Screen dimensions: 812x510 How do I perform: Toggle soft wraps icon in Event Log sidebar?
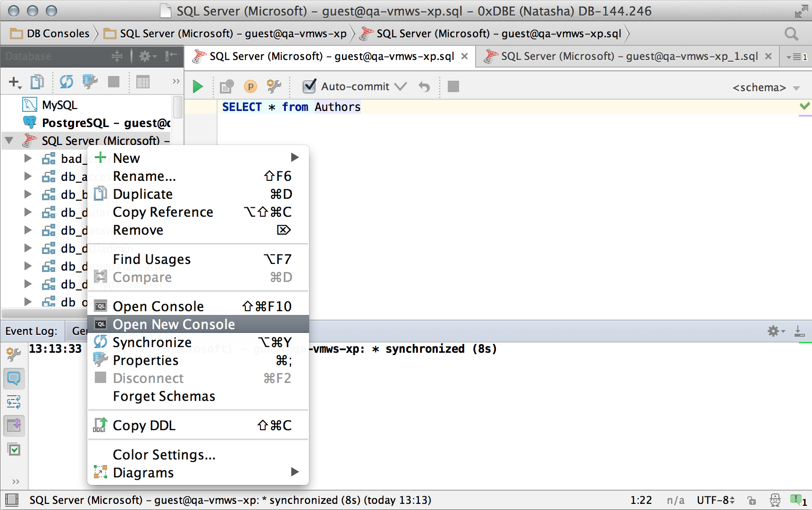[x=14, y=402]
